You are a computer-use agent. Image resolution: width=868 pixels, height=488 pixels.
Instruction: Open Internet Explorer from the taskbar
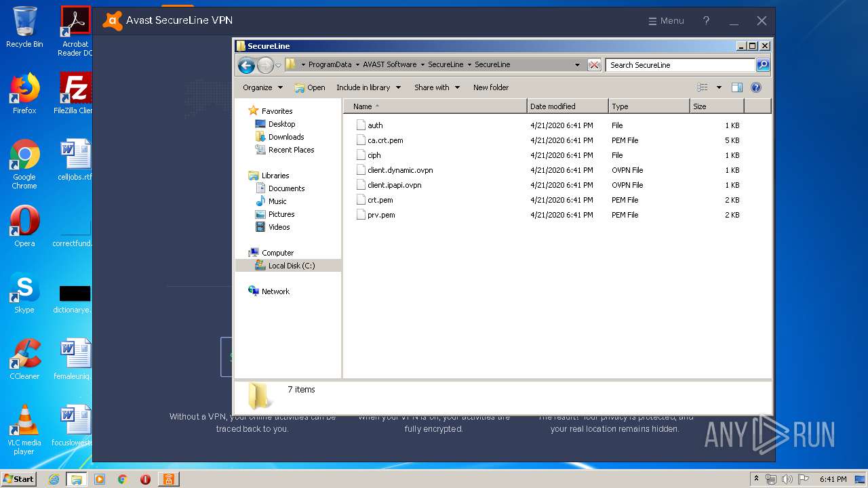click(x=54, y=479)
